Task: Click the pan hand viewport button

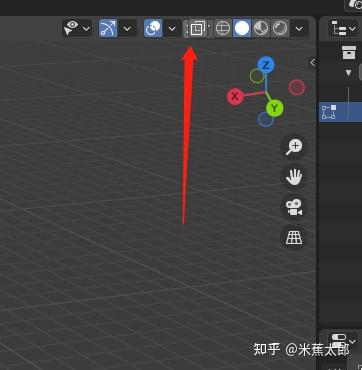Action: coord(294,177)
